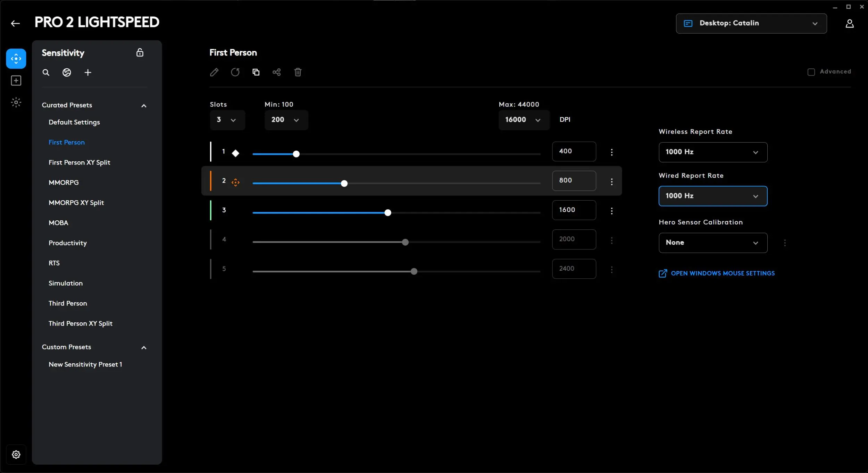Viewport: 868px width, 473px height.
Task: Rename preset with pencil icon
Action: tap(214, 72)
